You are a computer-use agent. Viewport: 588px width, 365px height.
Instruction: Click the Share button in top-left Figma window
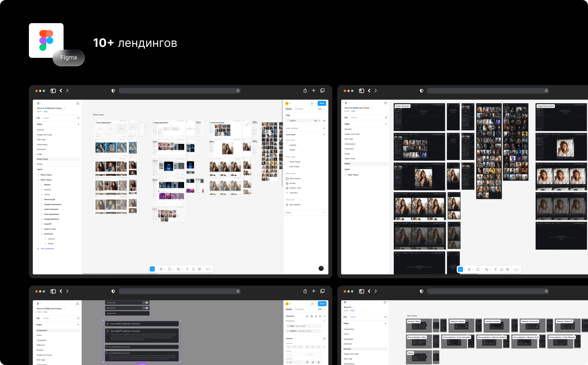[x=322, y=103]
